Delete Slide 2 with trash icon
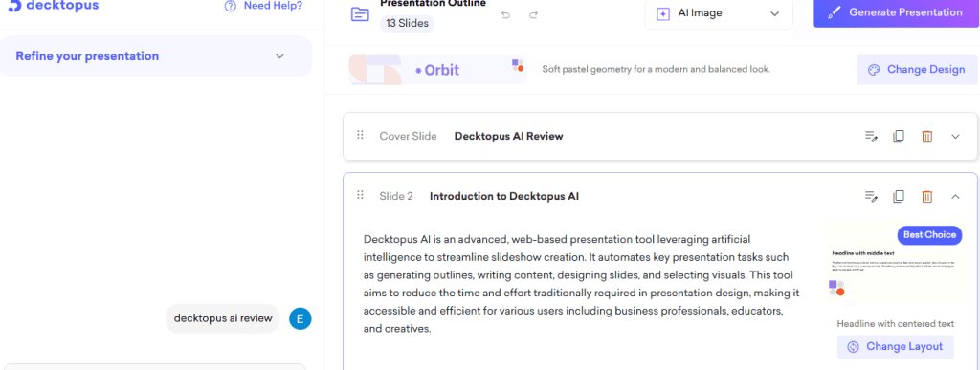The width and height of the screenshot is (980, 370). click(x=926, y=197)
